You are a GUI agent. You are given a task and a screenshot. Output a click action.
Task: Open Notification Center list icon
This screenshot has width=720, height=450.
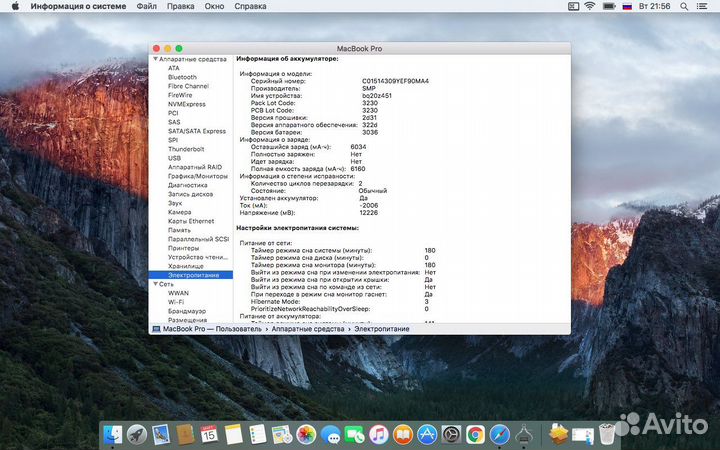click(x=702, y=6)
